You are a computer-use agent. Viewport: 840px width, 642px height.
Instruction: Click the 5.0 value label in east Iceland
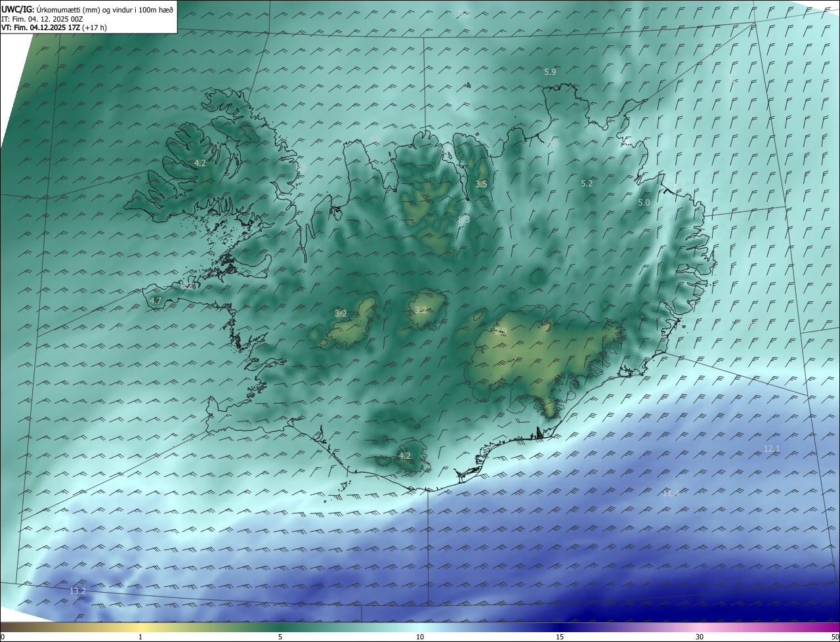(x=644, y=203)
